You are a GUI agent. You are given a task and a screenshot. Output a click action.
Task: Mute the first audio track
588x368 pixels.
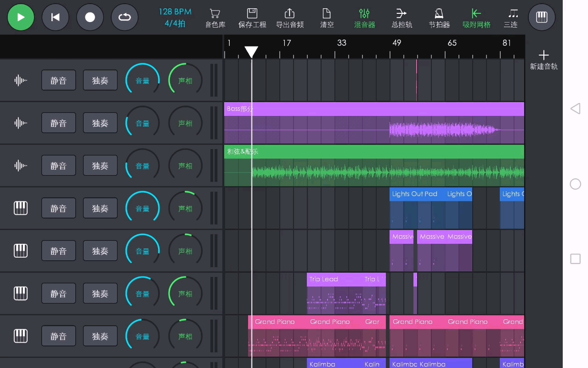click(58, 80)
